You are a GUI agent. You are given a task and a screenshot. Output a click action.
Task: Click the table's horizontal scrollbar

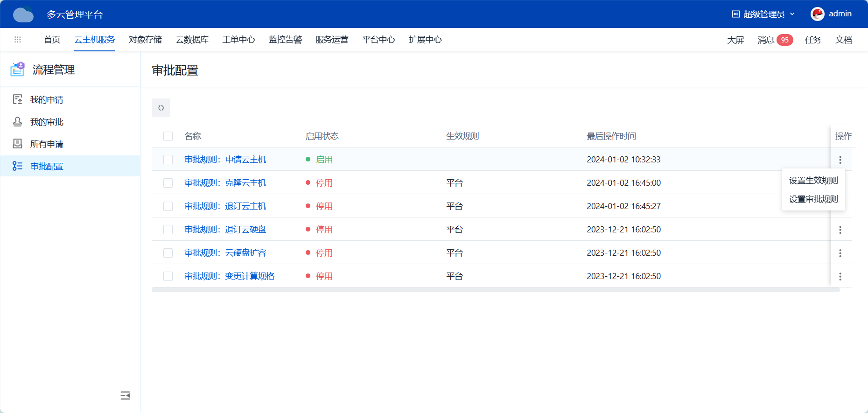(496, 290)
